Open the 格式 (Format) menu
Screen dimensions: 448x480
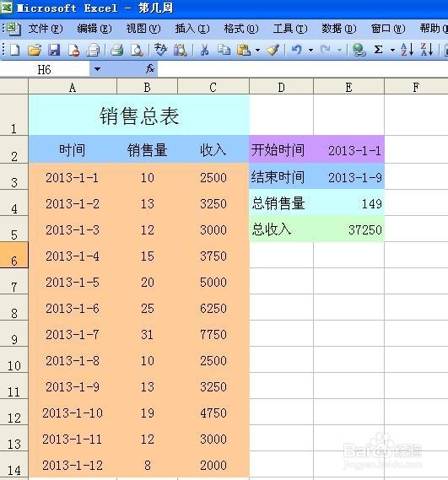point(241,29)
